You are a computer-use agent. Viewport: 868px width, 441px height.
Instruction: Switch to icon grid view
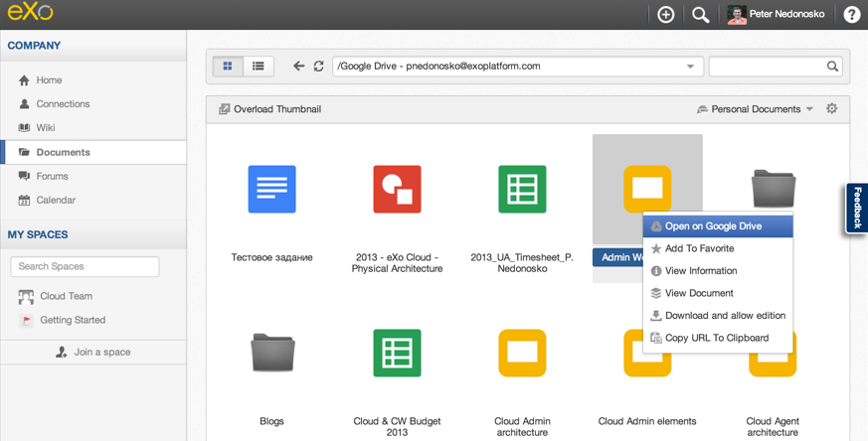(228, 67)
